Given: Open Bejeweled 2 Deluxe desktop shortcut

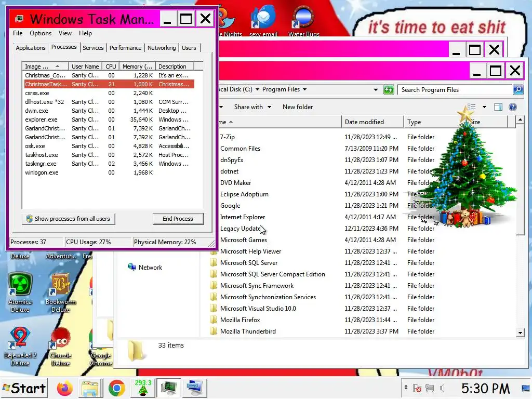Looking at the screenshot, I should [20, 347].
